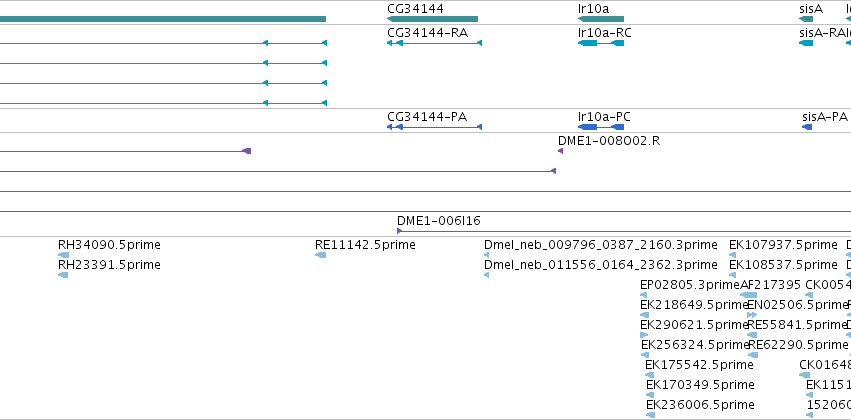This screenshot has height=420, width=851.
Task: Select the CG34144-PA coding feature
Action: (434, 127)
